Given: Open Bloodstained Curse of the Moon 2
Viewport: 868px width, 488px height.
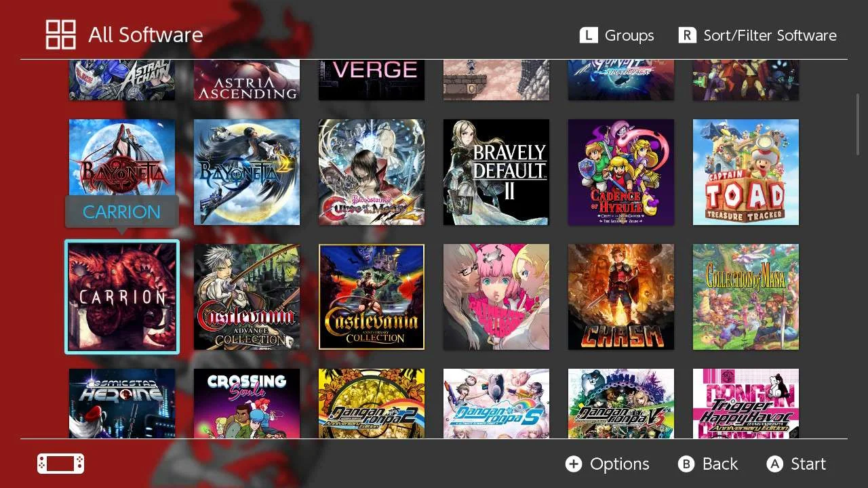Looking at the screenshot, I should click(x=372, y=172).
